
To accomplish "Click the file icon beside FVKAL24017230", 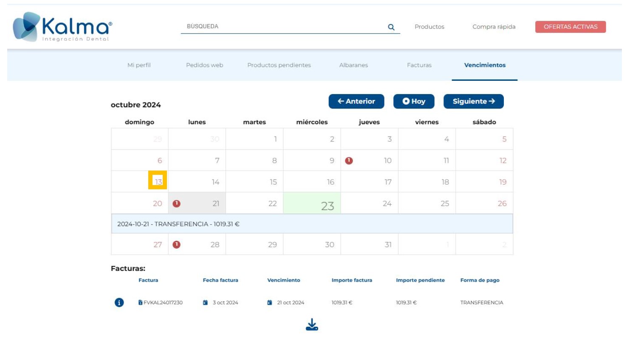I will [140, 302].
